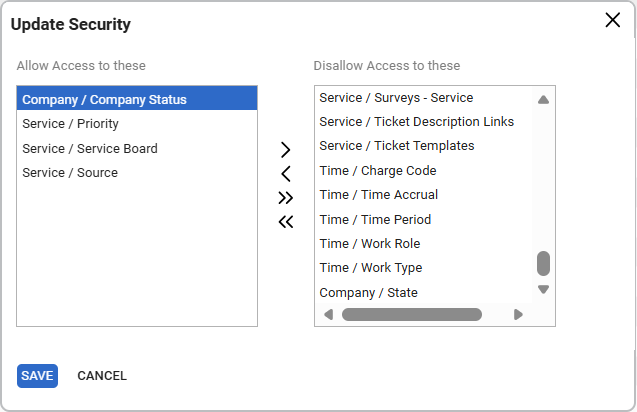Close the Update Security dialog
The image size is (637, 412).
tap(613, 21)
